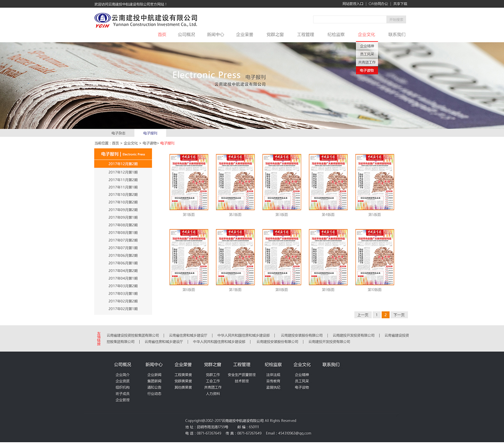View the 第10版面 newspaper page
The height and width of the screenshot is (444, 504).
[375, 257]
